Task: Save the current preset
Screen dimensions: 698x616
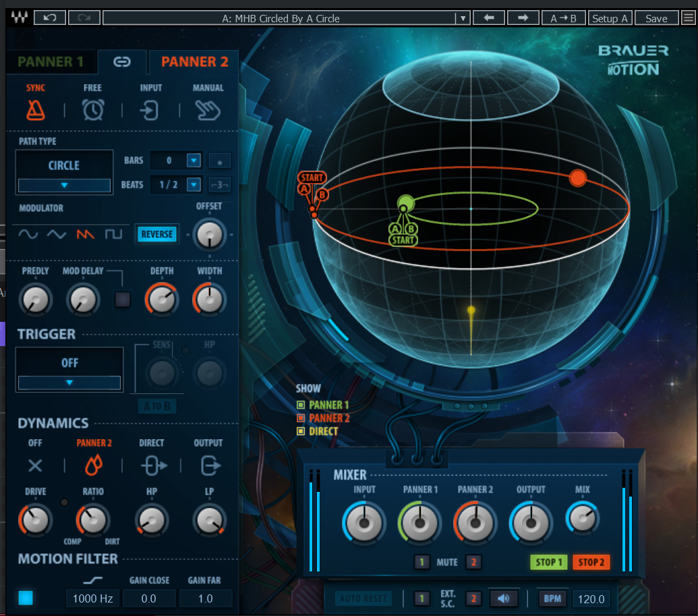Action: click(x=656, y=18)
